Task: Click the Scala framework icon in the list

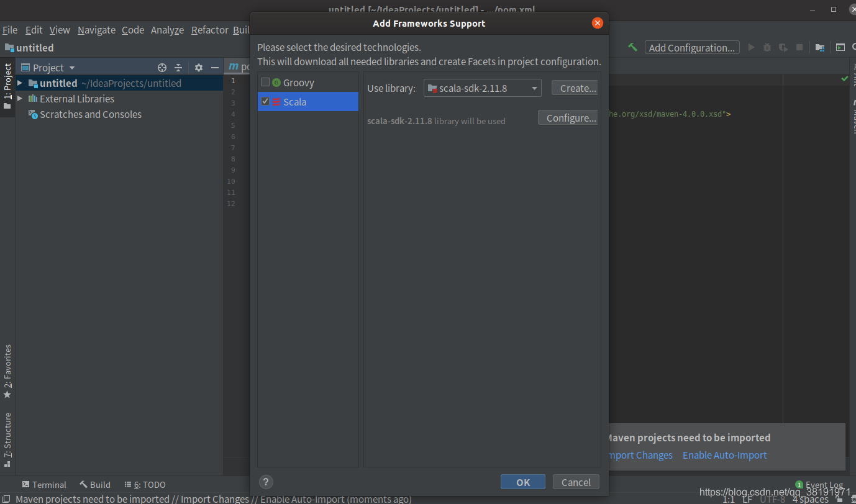Action: [276, 102]
